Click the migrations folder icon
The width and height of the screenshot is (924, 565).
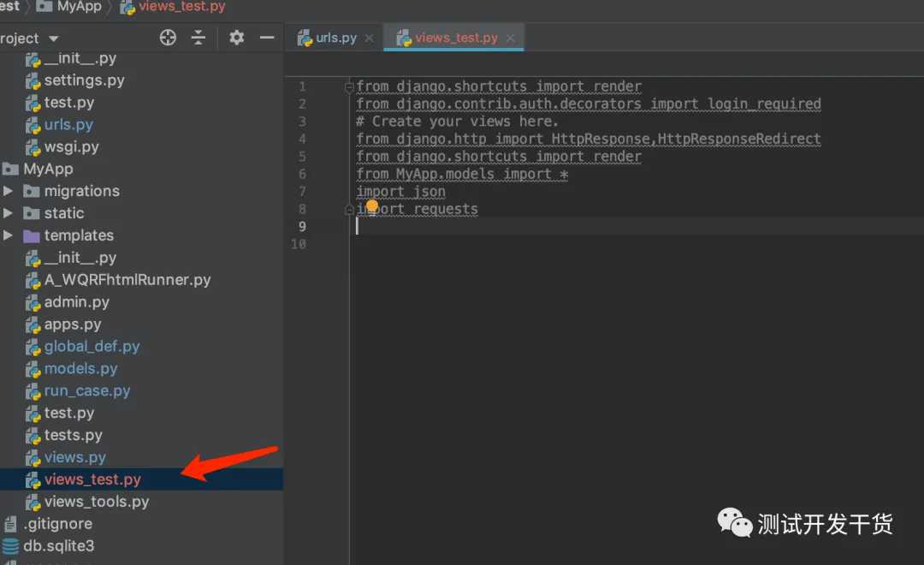point(32,192)
